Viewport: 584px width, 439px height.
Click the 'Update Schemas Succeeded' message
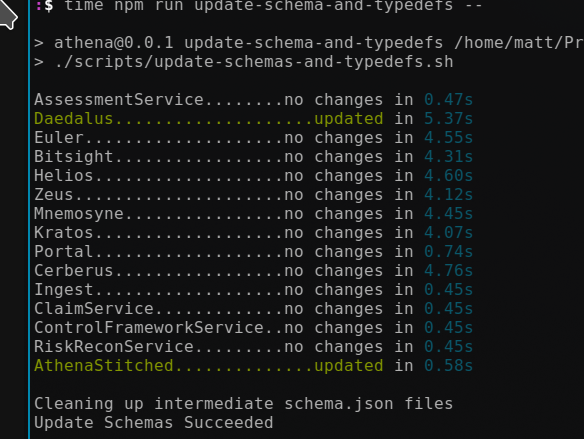[153, 423]
